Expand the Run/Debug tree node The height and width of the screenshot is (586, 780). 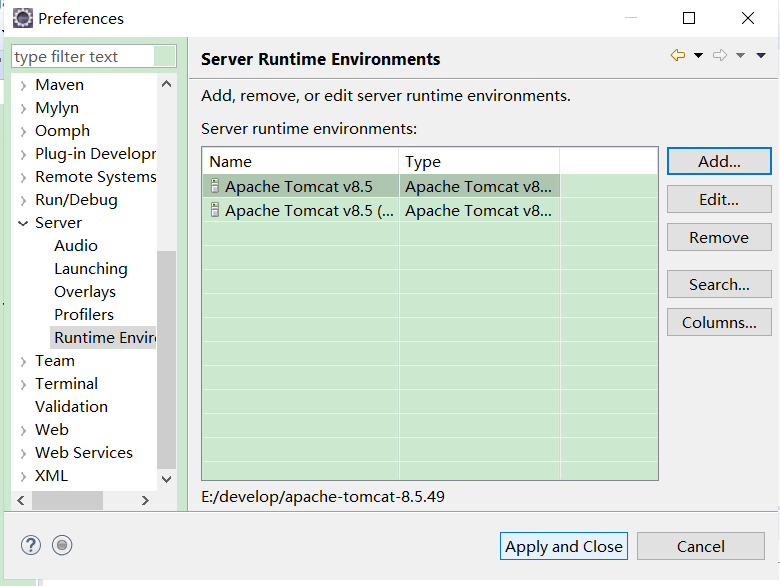pos(23,200)
